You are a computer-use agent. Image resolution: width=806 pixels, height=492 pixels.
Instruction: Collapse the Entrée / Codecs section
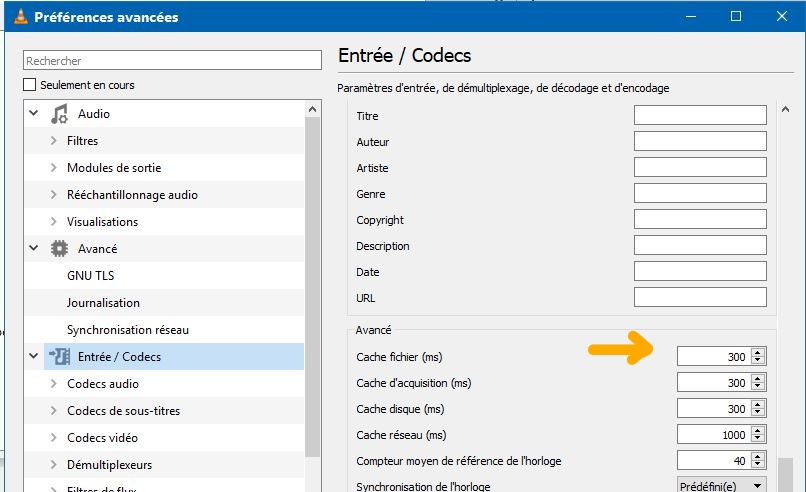(34, 356)
